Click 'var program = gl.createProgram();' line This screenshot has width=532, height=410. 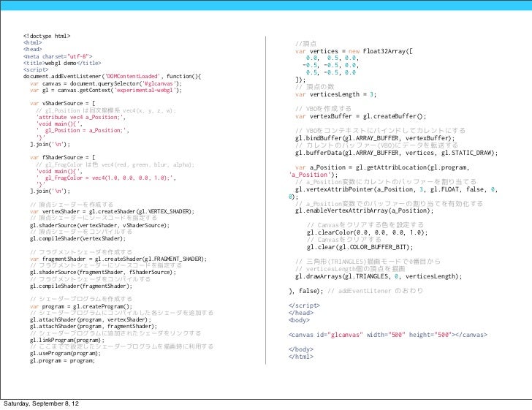tap(81, 306)
